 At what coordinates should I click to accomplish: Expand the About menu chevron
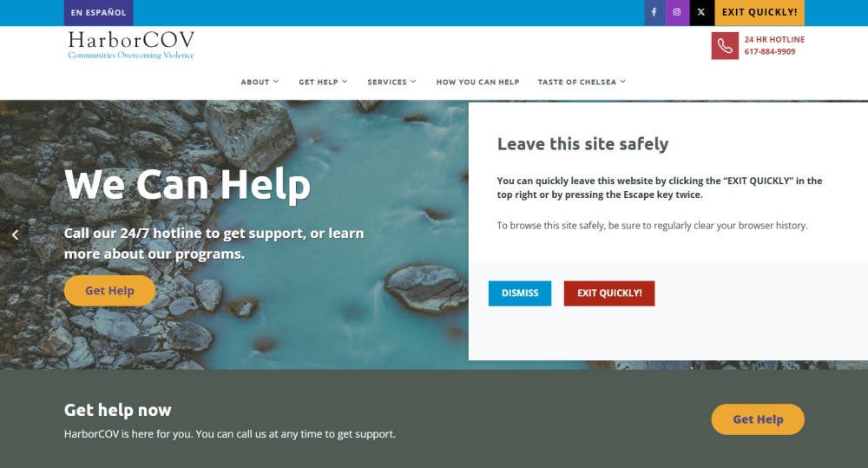tap(276, 82)
